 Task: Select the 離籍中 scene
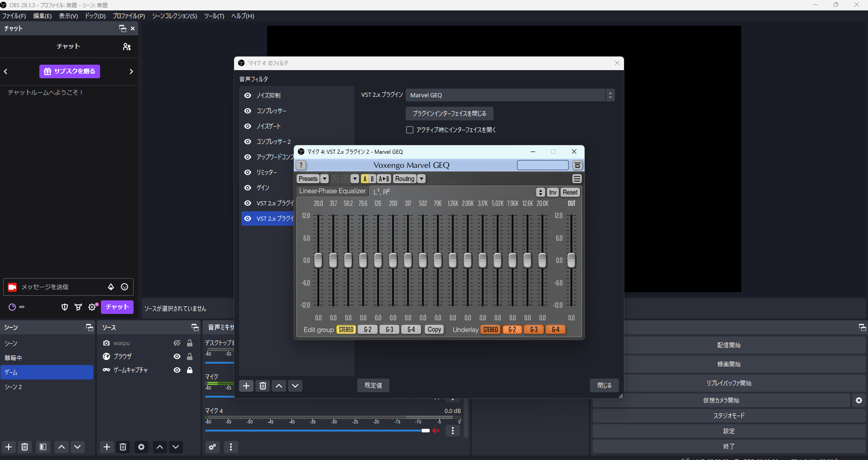point(47,358)
